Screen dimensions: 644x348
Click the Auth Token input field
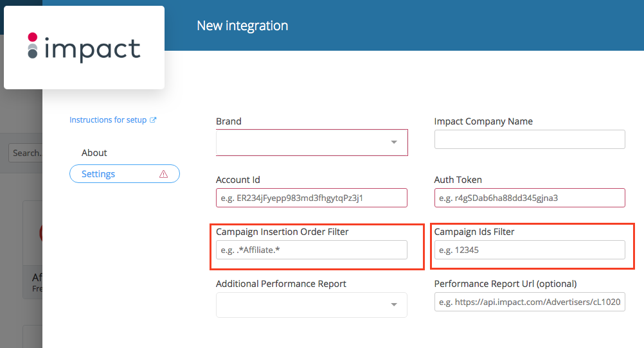click(530, 198)
